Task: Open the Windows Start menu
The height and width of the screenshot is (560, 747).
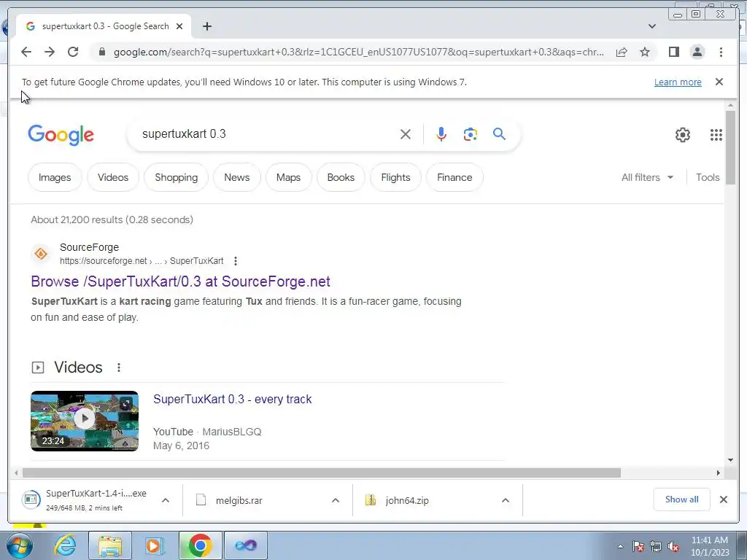Action: click(x=19, y=545)
